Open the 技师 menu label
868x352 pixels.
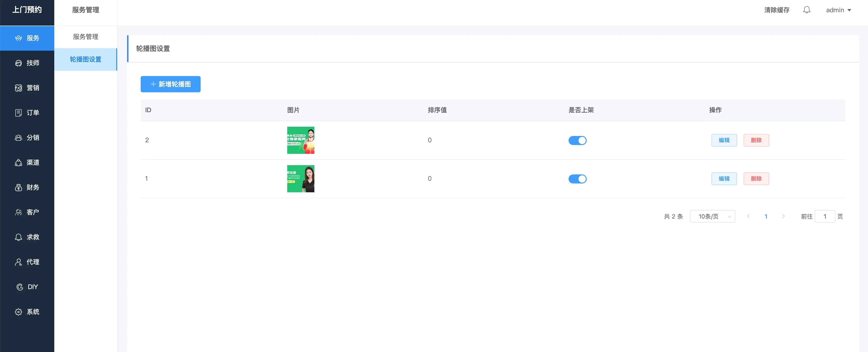33,63
